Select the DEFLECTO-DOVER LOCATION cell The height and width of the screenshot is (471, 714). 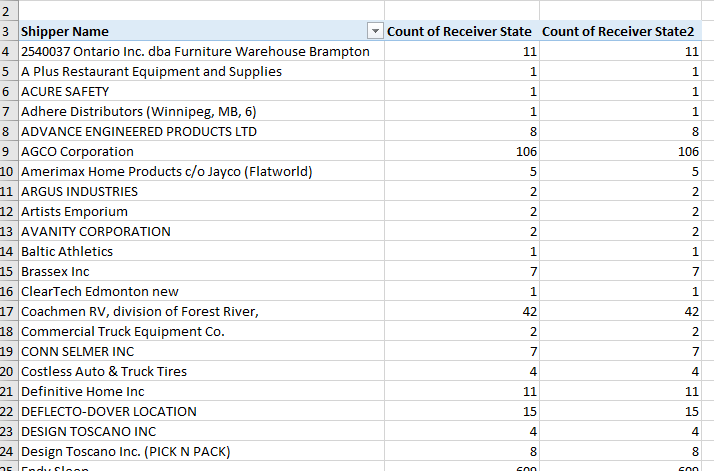[x=201, y=412]
